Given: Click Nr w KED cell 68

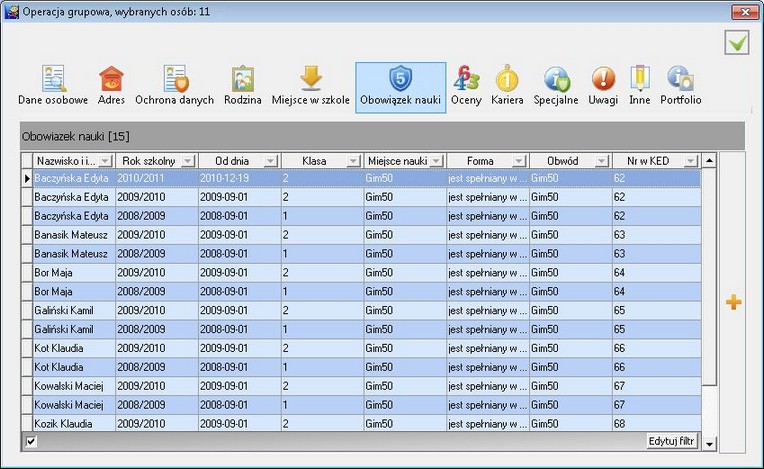Looking at the screenshot, I should coord(657,423).
